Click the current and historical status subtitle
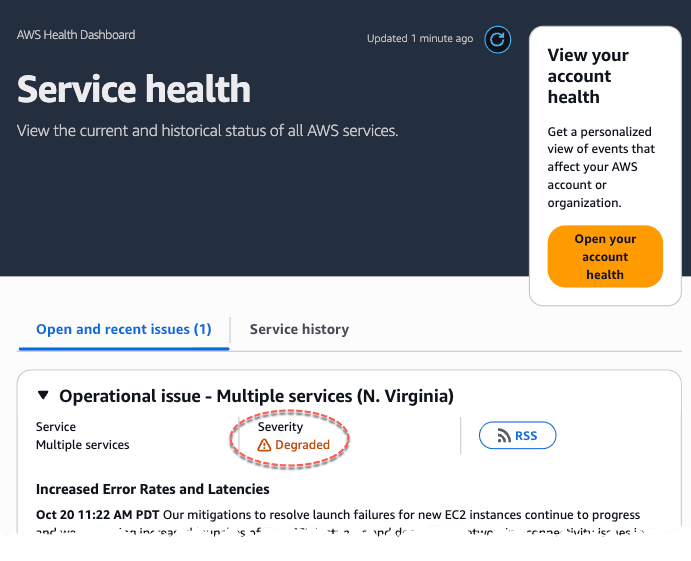The width and height of the screenshot is (691, 561). [207, 131]
